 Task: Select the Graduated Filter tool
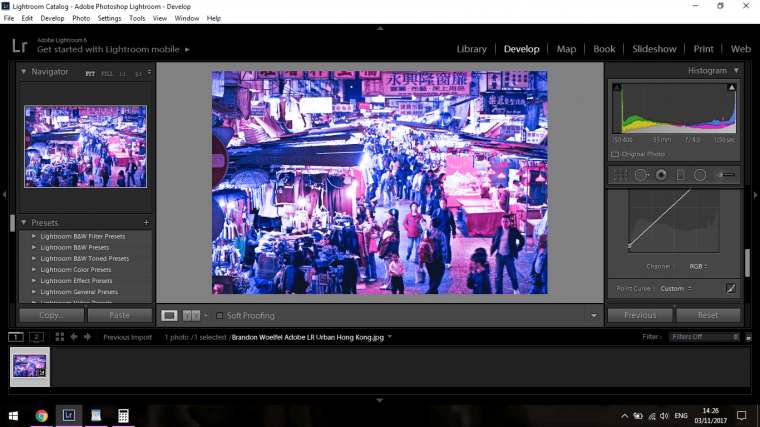(681, 175)
